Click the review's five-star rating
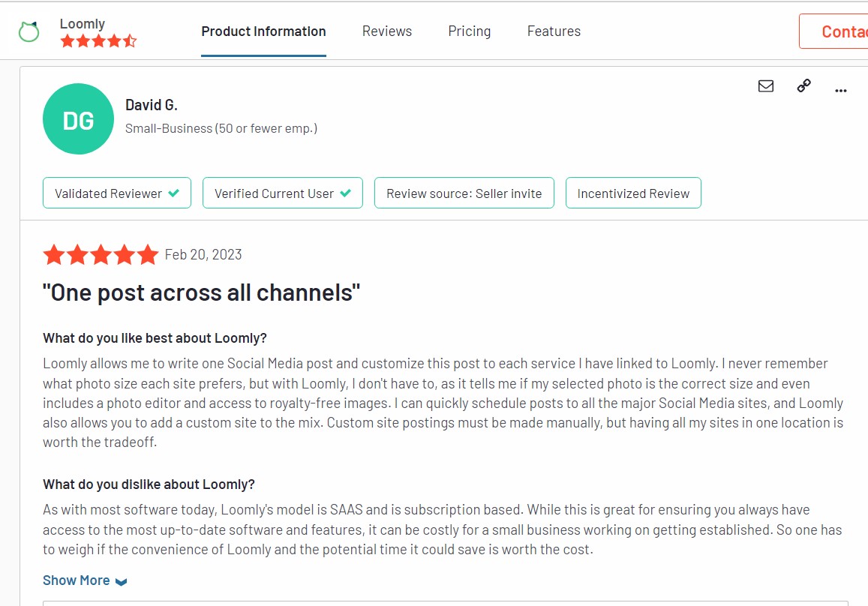Image resolution: width=868 pixels, height=606 pixels. (x=101, y=255)
